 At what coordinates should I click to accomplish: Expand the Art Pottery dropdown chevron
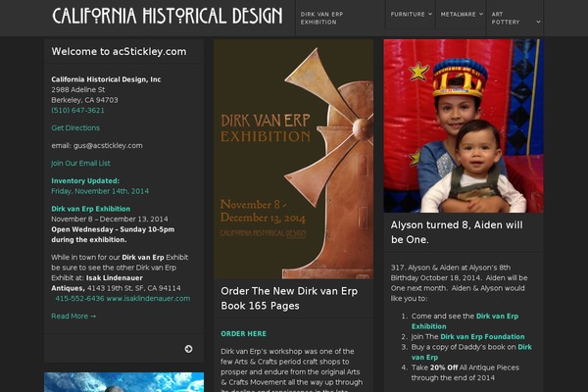(x=538, y=22)
